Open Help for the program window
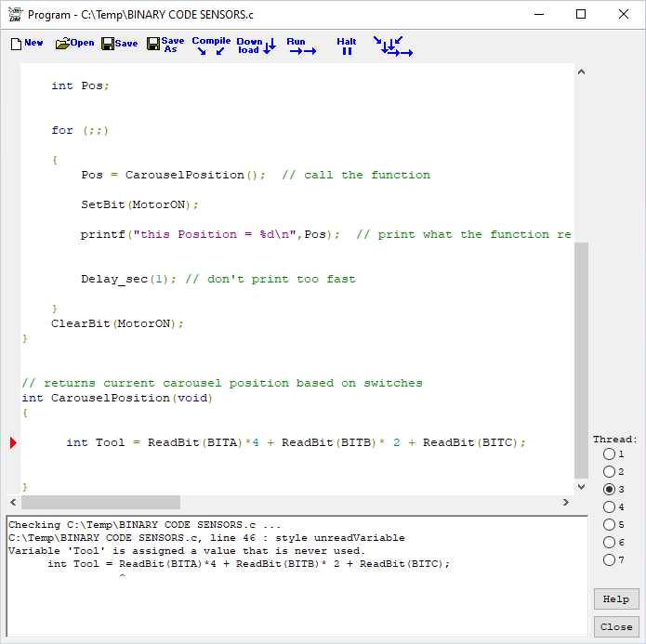 tap(615, 599)
